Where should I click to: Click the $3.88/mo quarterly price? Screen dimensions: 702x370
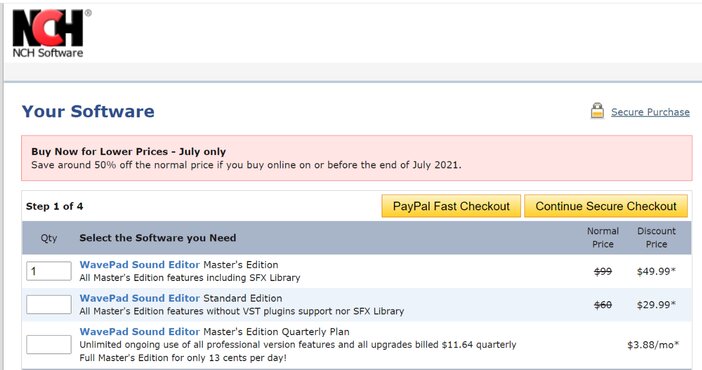[x=653, y=345]
